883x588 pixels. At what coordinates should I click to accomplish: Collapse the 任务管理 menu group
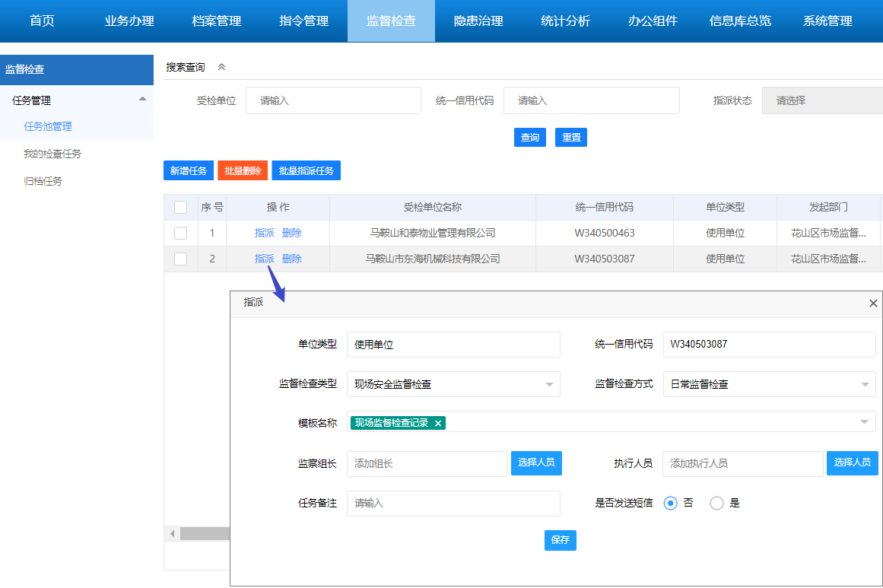[x=142, y=99]
